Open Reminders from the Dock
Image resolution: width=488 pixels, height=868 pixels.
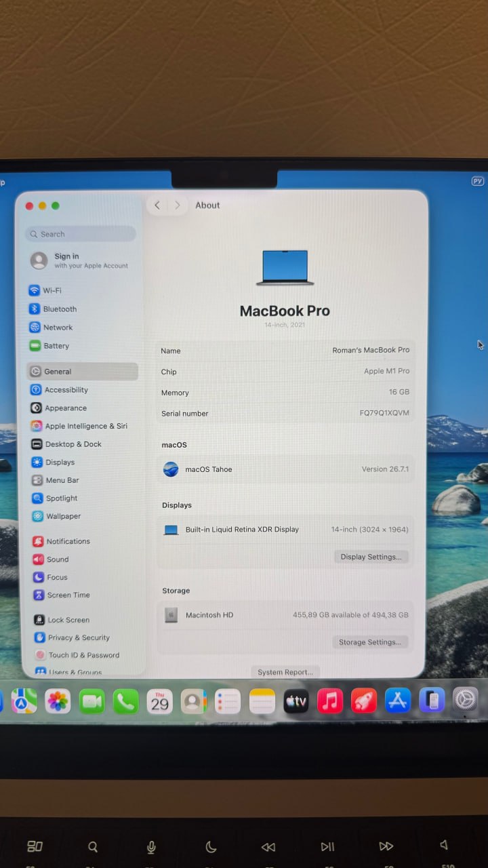(x=228, y=701)
